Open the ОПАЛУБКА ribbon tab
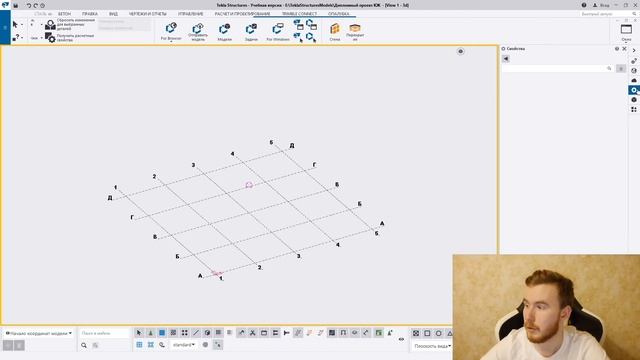The height and width of the screenshot is (360, 640). tap(338, 14)
